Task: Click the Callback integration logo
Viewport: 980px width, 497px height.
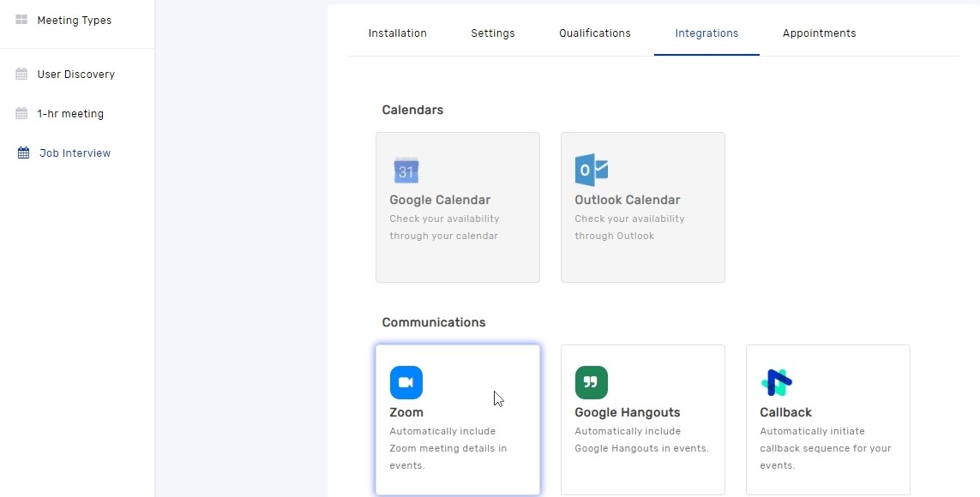Action: (777, 382)
